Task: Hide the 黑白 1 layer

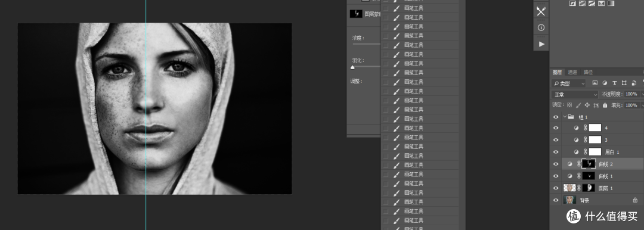Action: (x=556, y=152)
